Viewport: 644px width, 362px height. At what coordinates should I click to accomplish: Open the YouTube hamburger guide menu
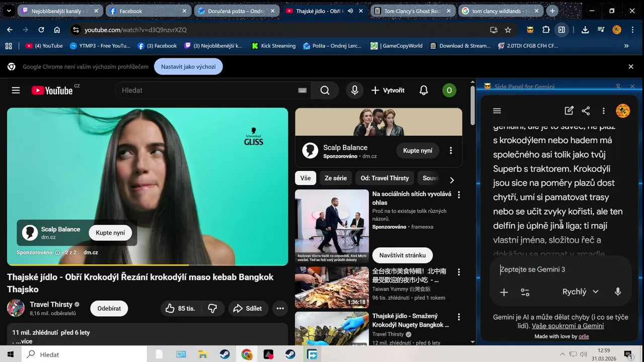(16, 90)
